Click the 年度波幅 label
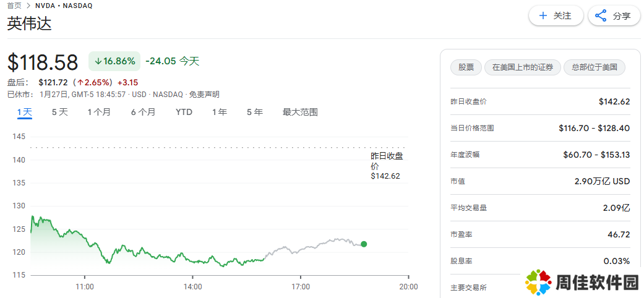644x298 pixels. [x=465, y=155]
